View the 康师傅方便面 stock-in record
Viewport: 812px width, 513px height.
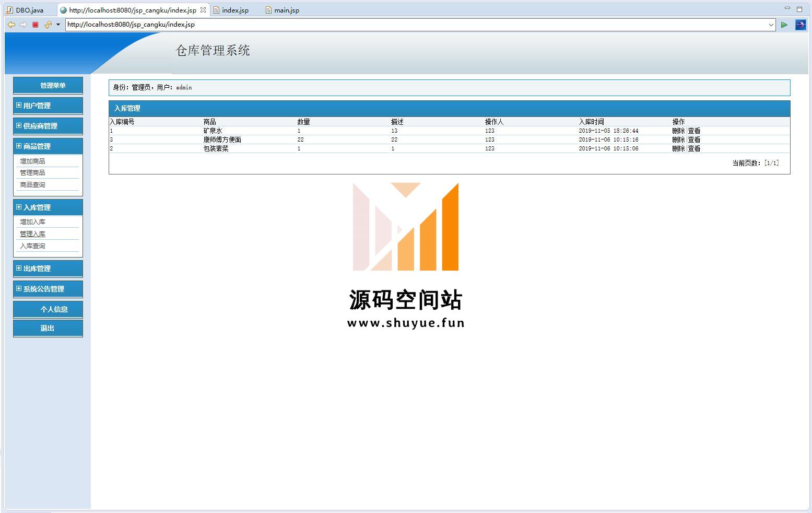tap(694, 140)
